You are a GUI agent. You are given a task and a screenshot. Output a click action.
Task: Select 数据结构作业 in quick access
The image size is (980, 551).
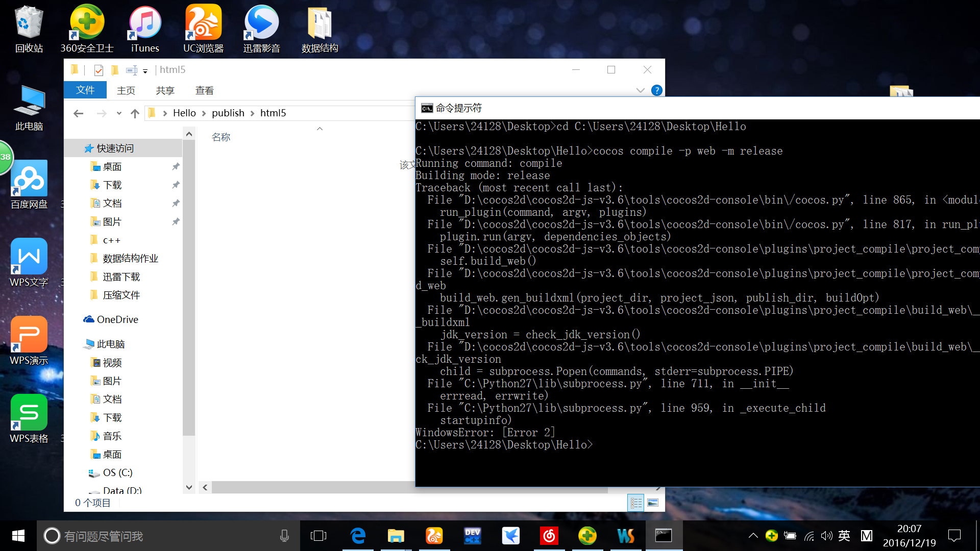click(130, 259)
